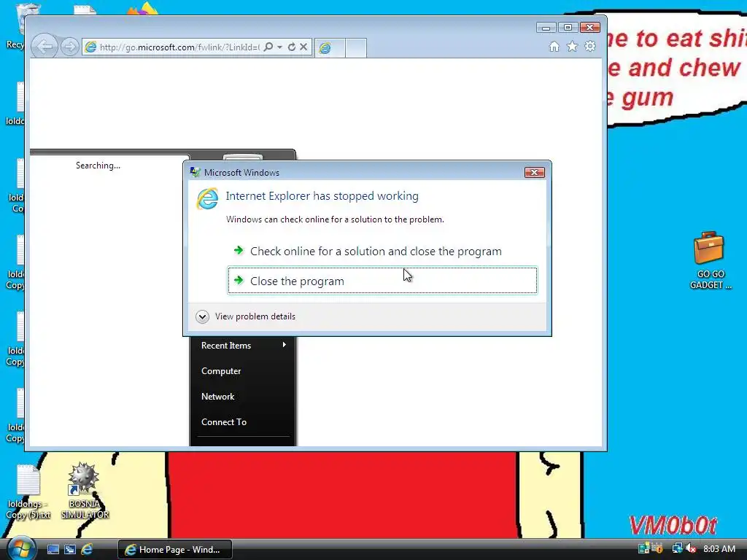Click Show Desktop quick launch icon
Image resolution: width=747 pixels, height=560 pixels.
pos(53,550)
